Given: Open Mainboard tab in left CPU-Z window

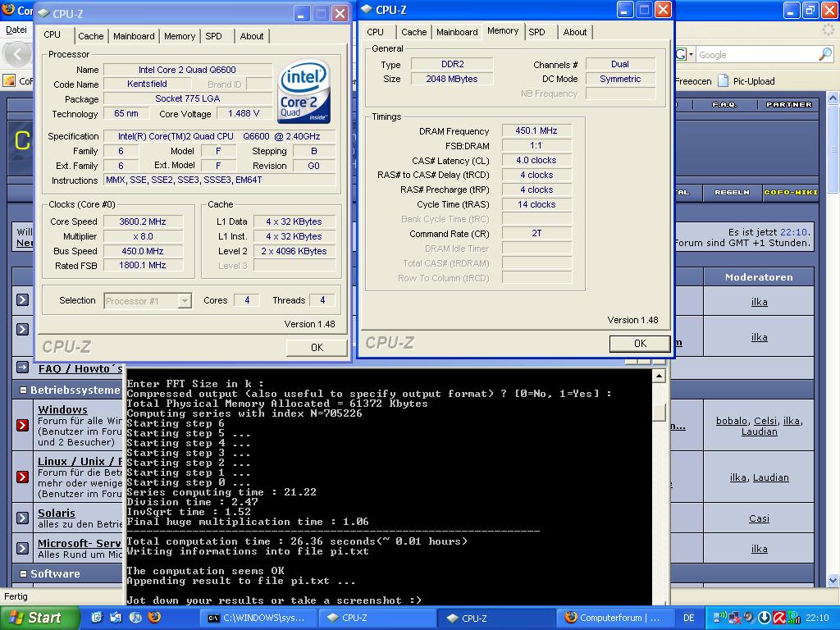Looking at the screenshot, I should coord(134,36).
